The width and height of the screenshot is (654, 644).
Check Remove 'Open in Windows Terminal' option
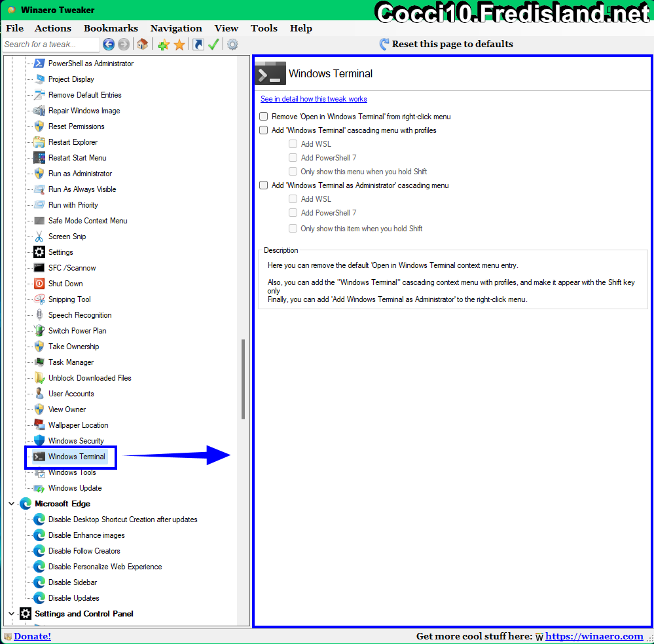coord(263,117)
